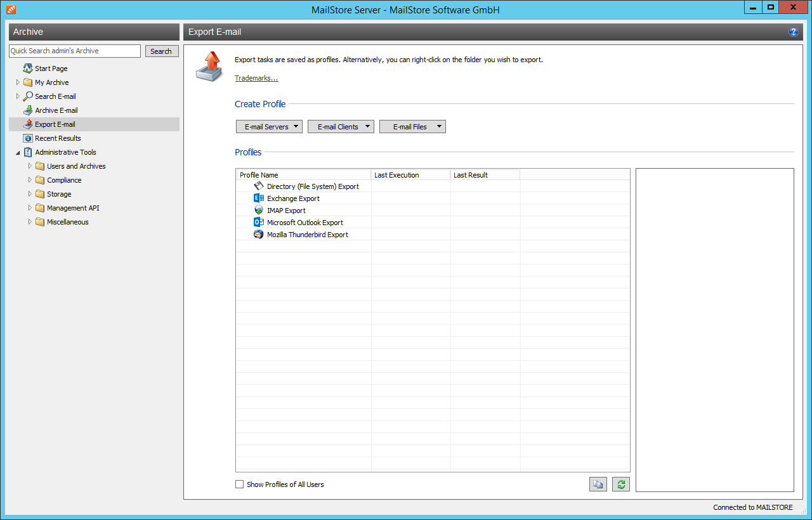Open the Trademarks link

pos(256,78)
